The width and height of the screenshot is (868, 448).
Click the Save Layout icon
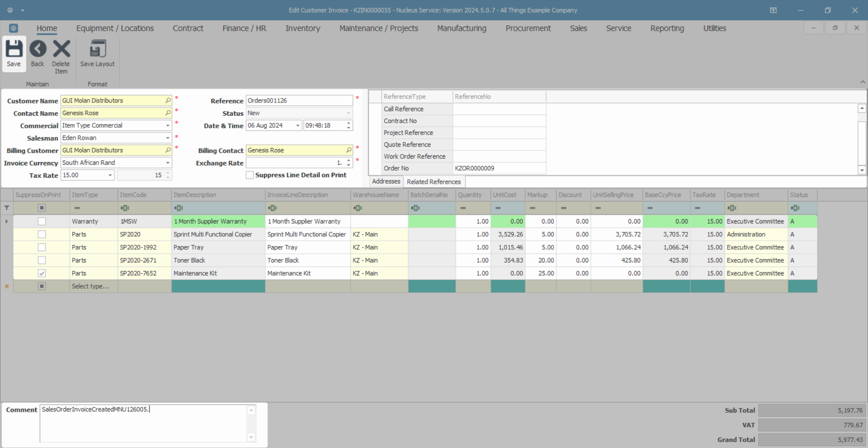(97, 49)
